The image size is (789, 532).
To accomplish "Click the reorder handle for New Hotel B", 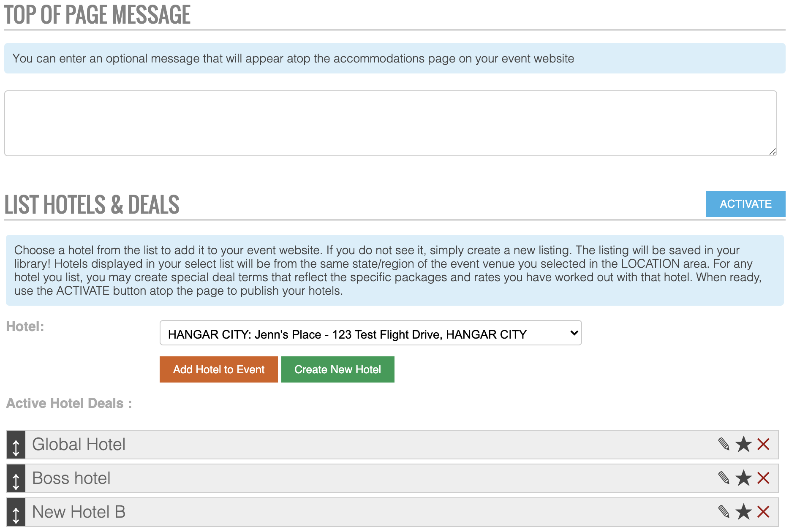I will (16, 512).
